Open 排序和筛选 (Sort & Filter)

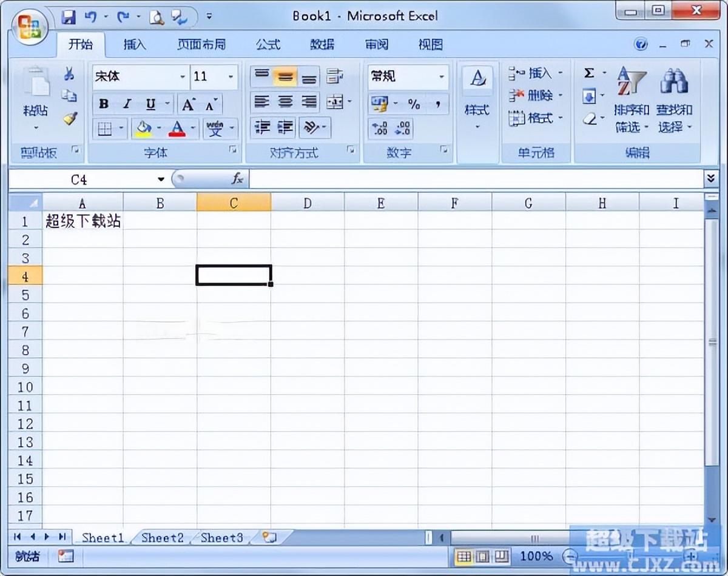[x=631, y=100]
